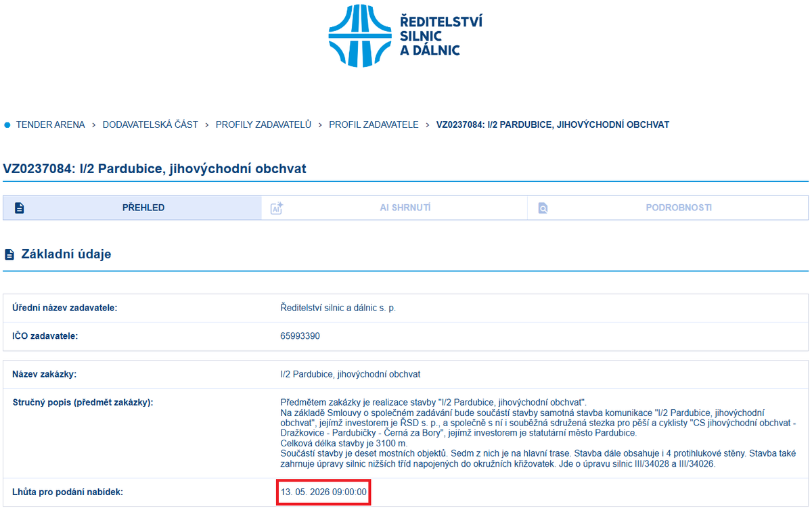Click the Základní údaje section heading

point(66,254)
